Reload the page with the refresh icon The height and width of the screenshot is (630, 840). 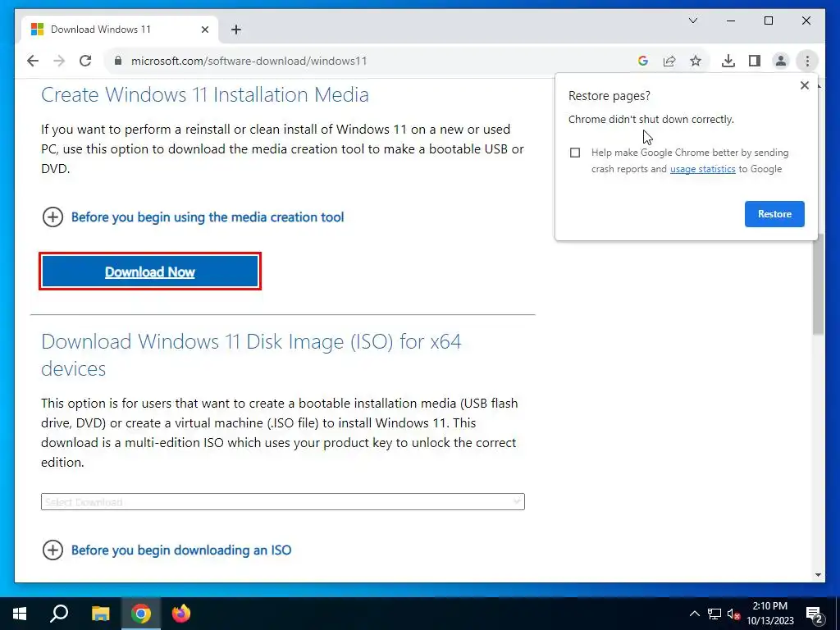[85, 61]
